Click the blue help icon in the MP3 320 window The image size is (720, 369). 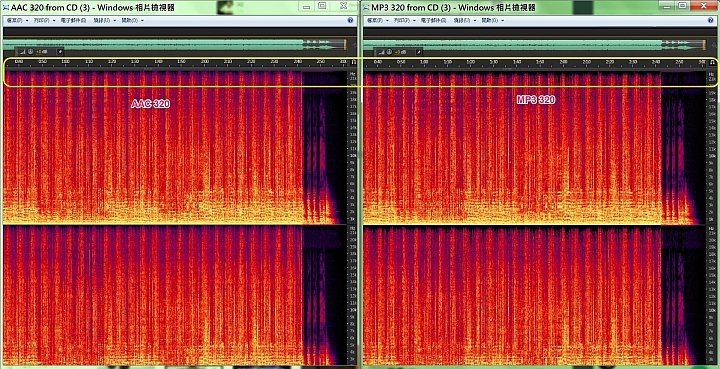pyautogui.click(x=710, y=21)
